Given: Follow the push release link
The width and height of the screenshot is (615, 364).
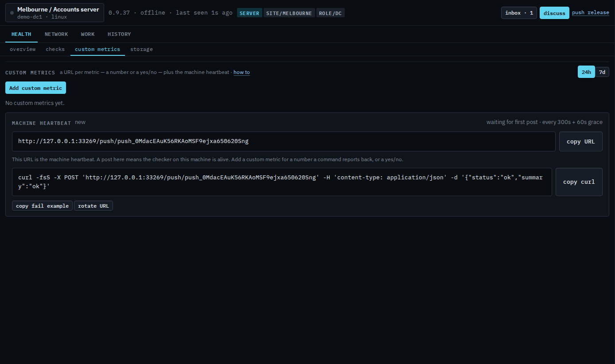Looking at the screenshot, I should 590,12.
